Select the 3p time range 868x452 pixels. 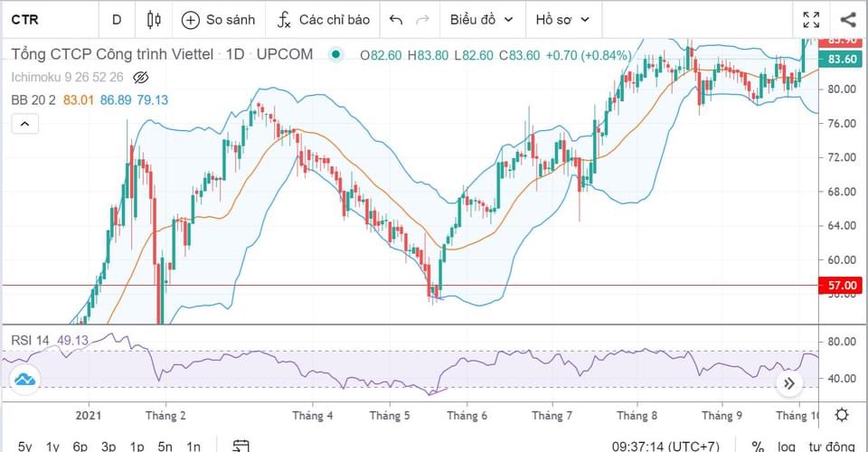click(108, 446)
